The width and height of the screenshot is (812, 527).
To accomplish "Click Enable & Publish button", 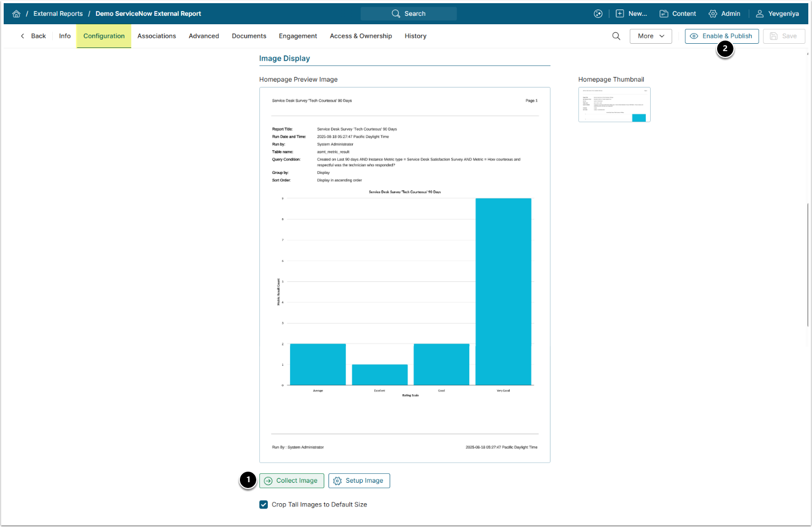I will 721,36.
